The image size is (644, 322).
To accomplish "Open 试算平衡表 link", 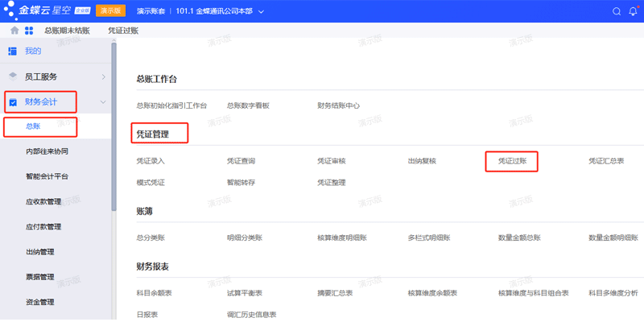I will pos(245,293).
